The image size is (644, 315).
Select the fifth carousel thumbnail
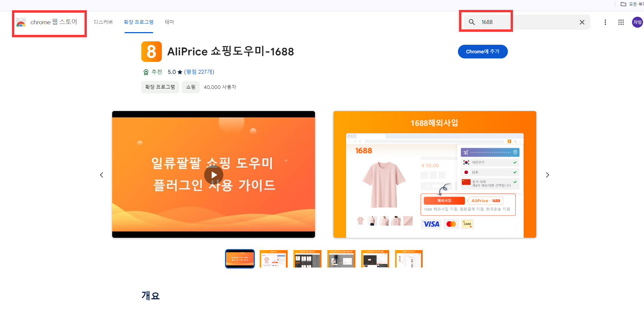(x=375, y=259)
